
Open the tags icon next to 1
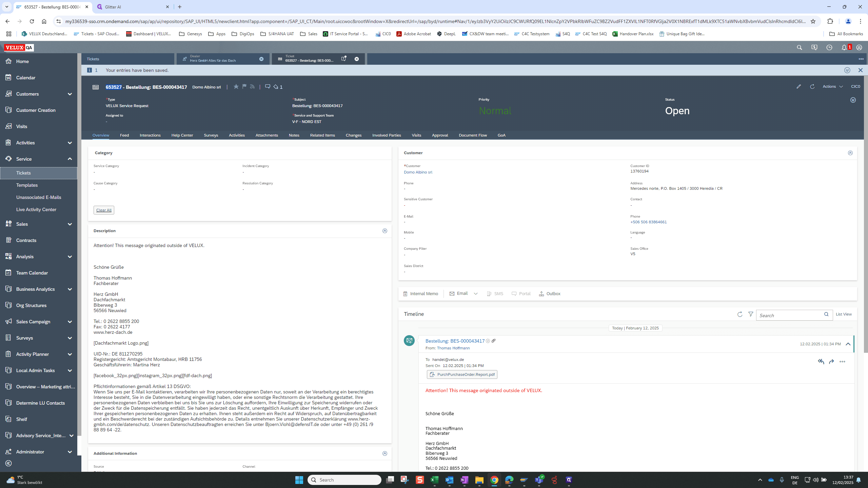point(276,87)
